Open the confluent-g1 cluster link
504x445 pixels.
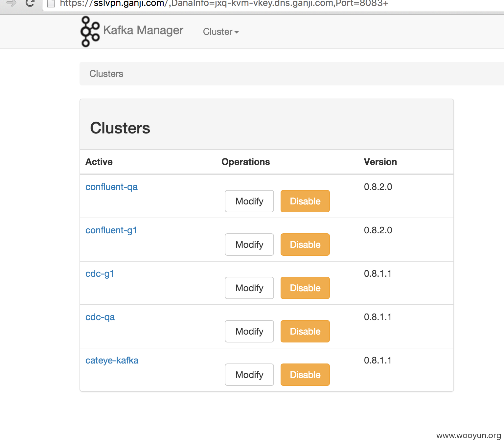111,230
